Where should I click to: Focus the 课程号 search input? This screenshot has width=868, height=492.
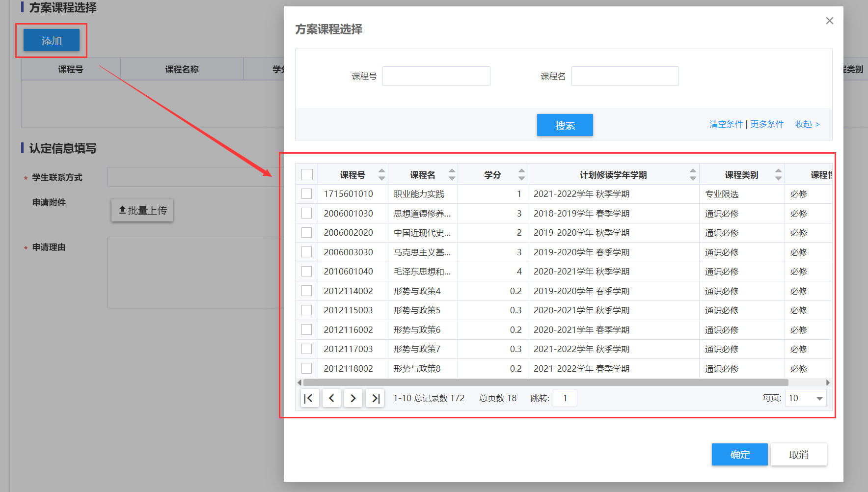436,76
